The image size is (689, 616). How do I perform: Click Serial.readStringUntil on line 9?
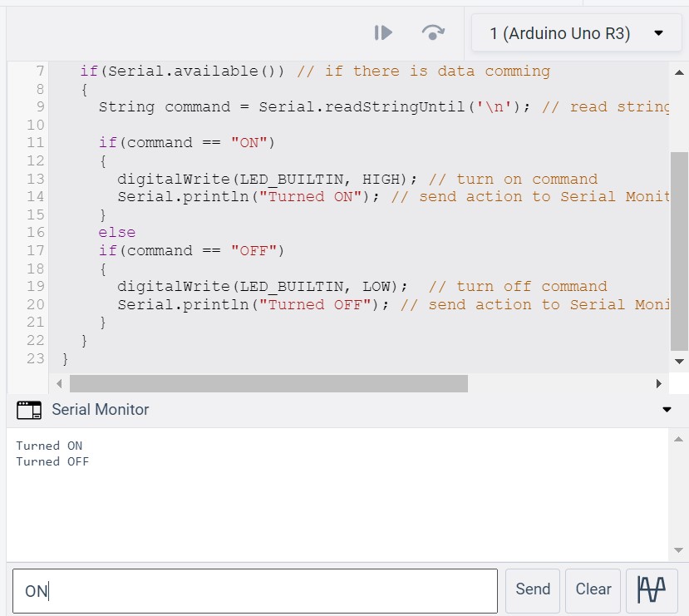pyautogui.click(x=362, y=106)
